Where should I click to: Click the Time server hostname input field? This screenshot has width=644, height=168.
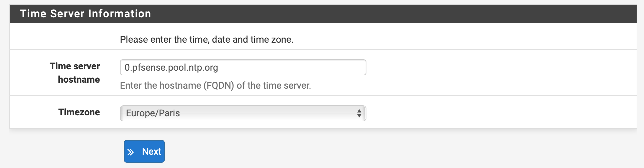[243, 67]
